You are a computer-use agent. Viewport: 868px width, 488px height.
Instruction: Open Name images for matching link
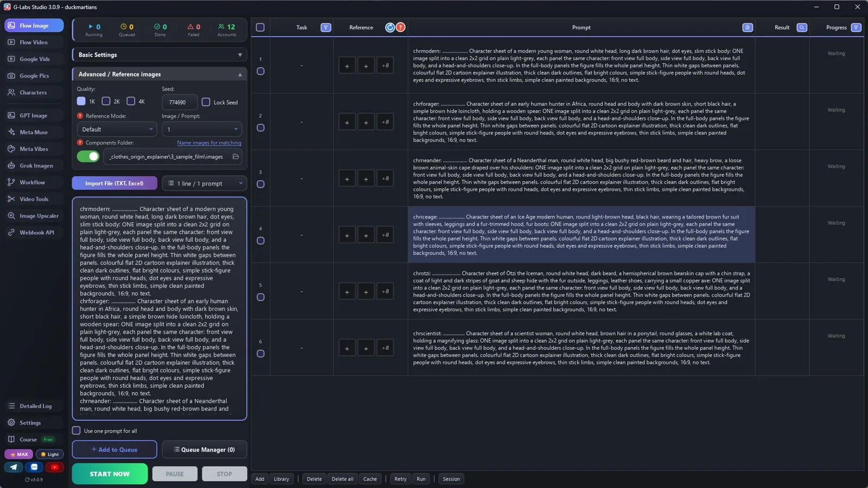click(209, 143)
